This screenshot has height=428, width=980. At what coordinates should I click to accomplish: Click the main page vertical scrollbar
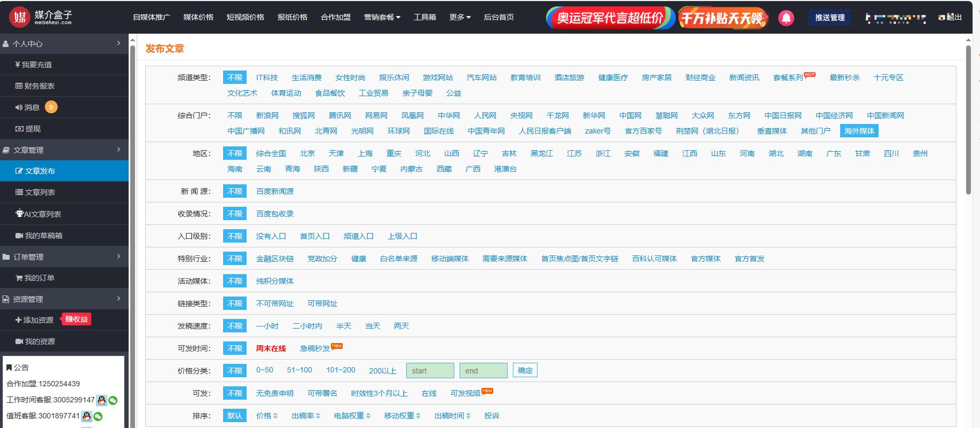pos(968,120)
